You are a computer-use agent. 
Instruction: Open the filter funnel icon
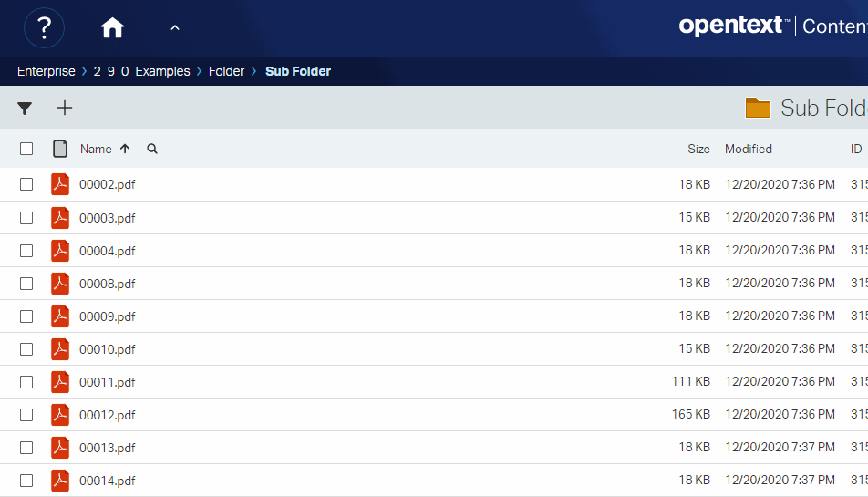(x=25, y=109)
